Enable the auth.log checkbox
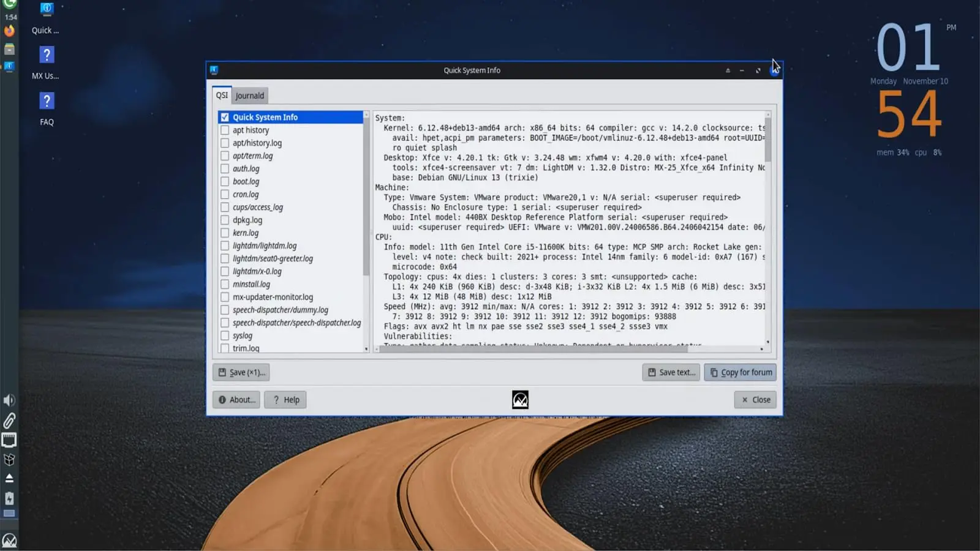The image size is (980, 551). click(x=225, y=168)
